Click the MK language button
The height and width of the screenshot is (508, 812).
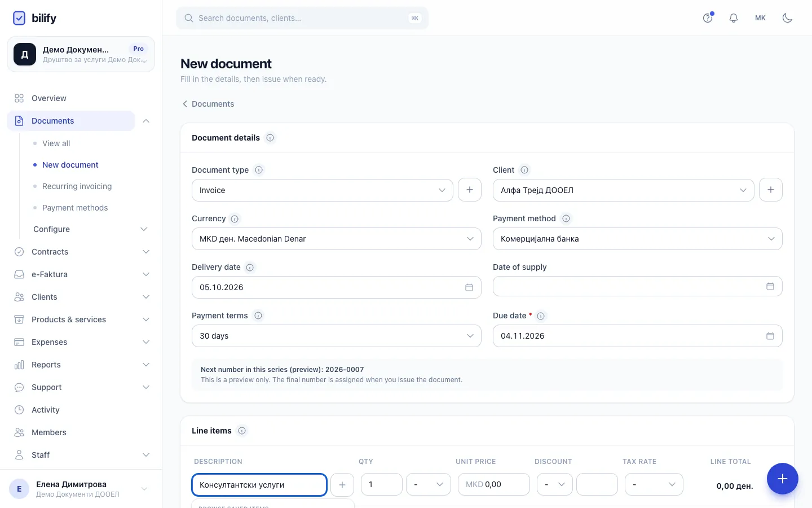click(x=760, y=18)
